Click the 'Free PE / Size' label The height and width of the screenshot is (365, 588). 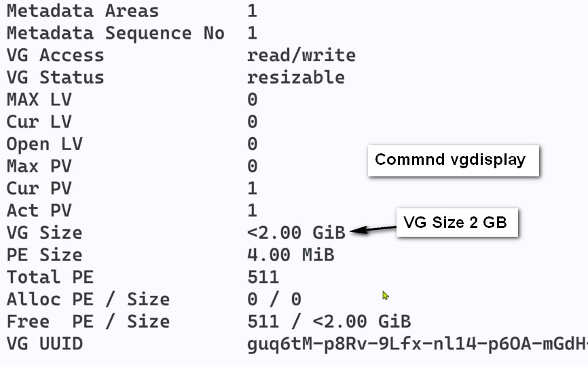point(88,322)
